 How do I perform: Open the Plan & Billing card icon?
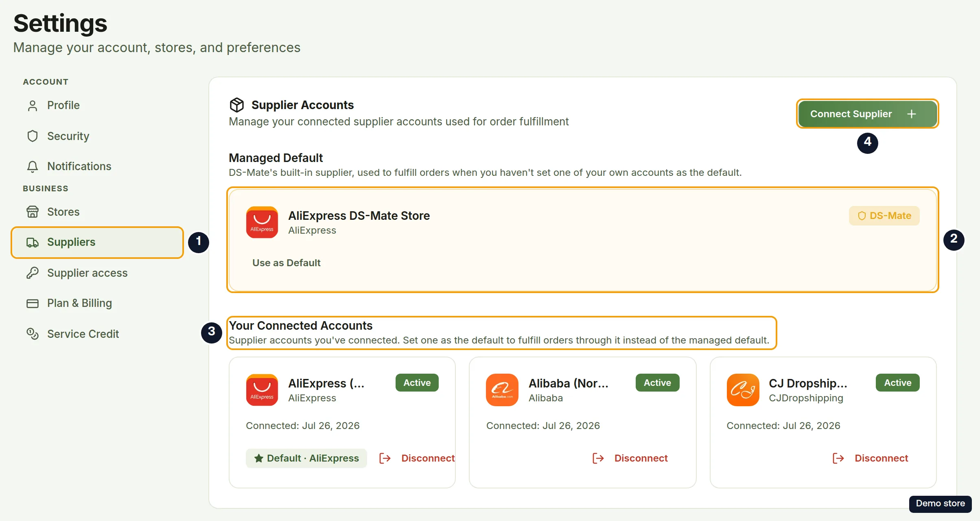pos(33,303)
